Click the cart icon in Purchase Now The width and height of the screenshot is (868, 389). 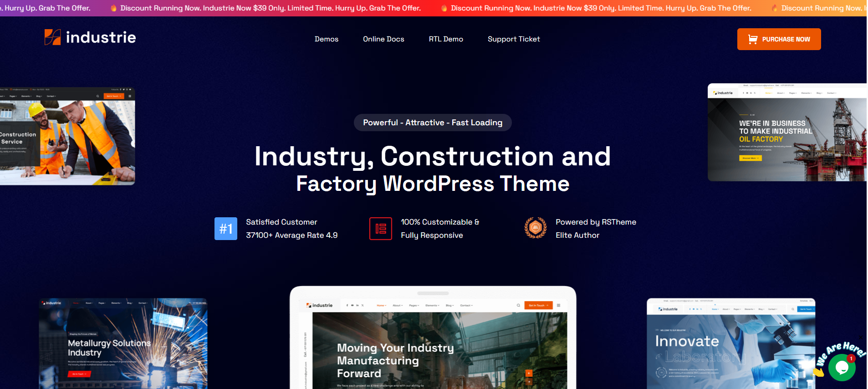(x=753, y=40)
